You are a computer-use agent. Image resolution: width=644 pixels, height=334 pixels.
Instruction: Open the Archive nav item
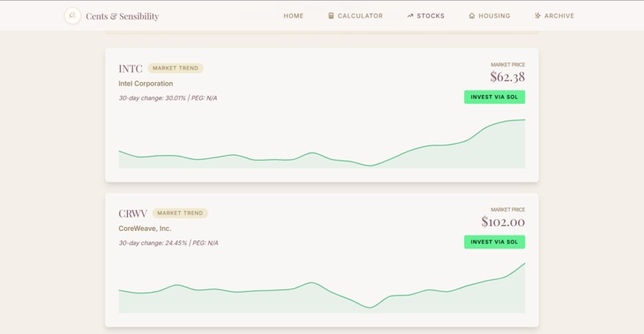point(559,16)
